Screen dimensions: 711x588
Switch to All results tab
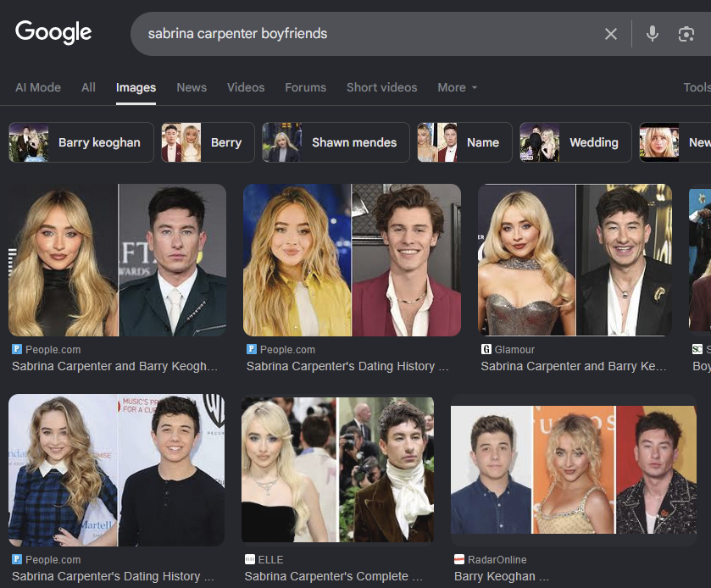(x=88, y=87)
